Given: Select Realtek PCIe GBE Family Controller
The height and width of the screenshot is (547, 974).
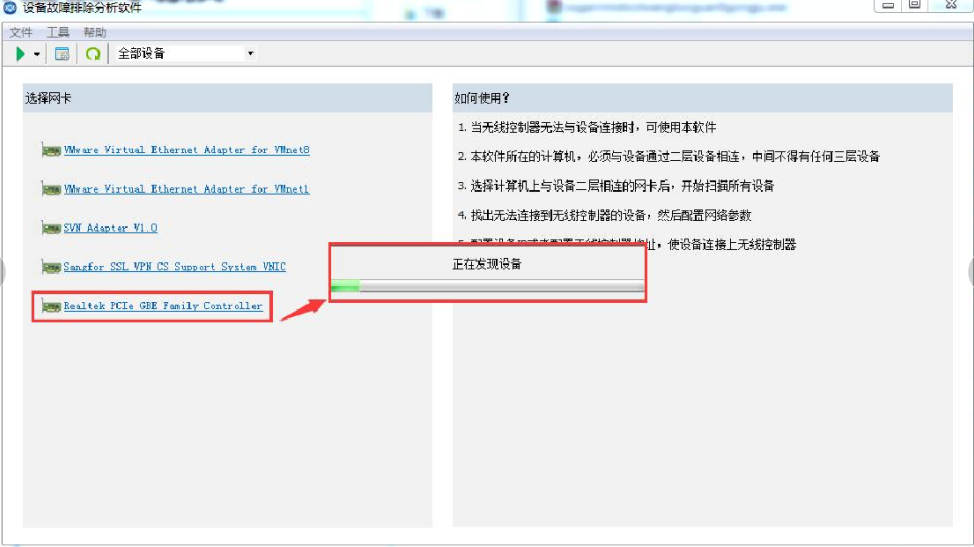Looking at the screenshot, I should tap(163, 305).
